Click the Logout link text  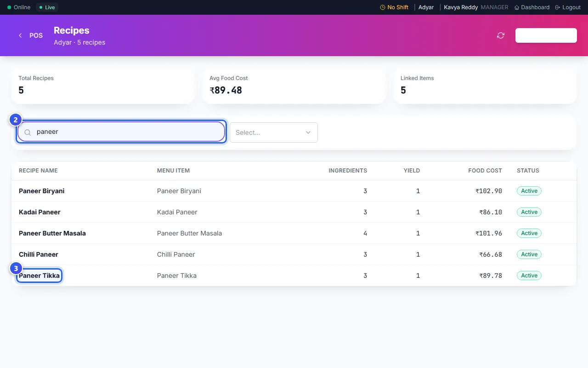tap(571, 7)
